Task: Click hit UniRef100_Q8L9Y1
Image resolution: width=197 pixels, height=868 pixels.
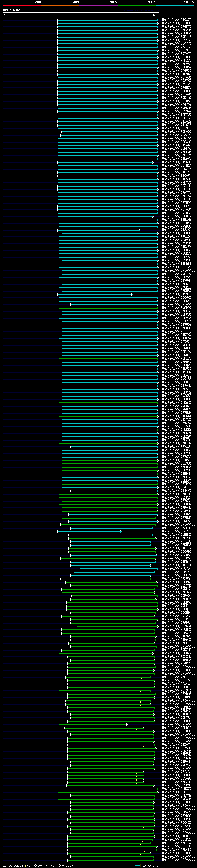Action: 177,159
